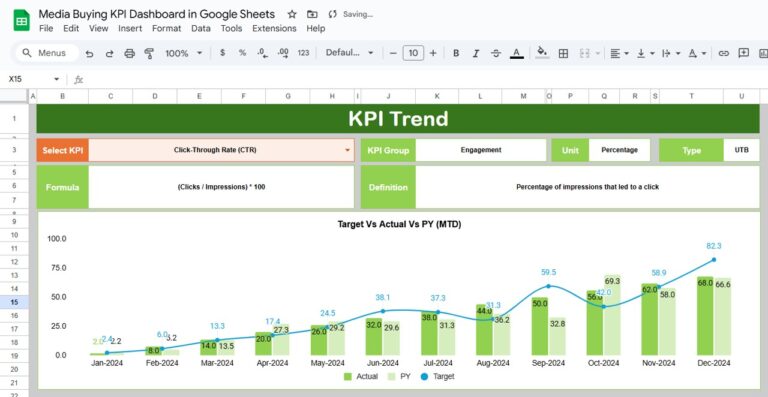768x397 pixels.
Task: Click the Merge cells icon
Action: 584,53
